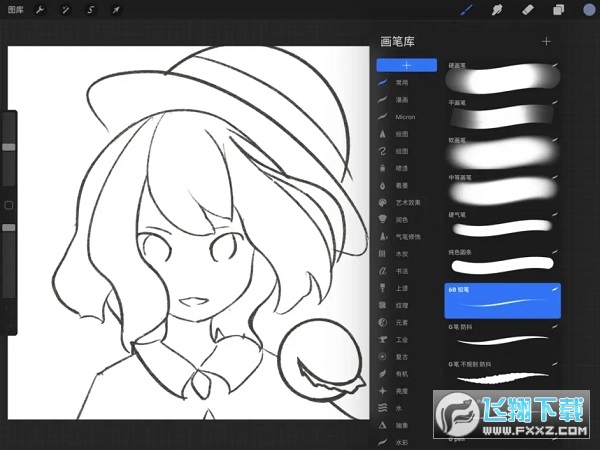The image size is (600, 450).
Task: Activate the Transform arrow tool
Action: coord(116,10)
